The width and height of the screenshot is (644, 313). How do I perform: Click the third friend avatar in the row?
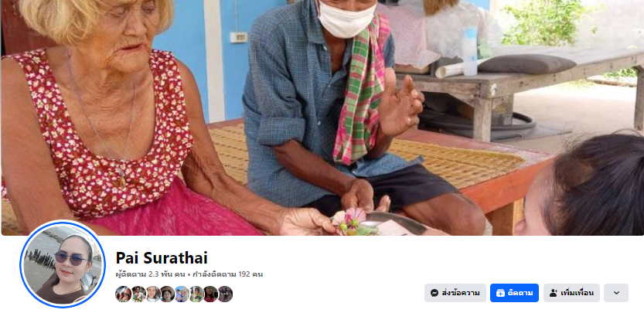(153, 294)
